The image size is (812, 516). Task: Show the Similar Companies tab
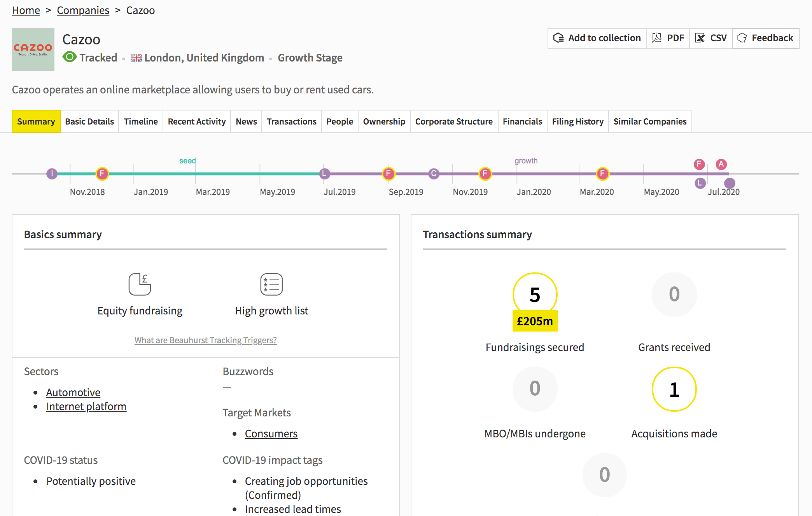coord(650,121)
